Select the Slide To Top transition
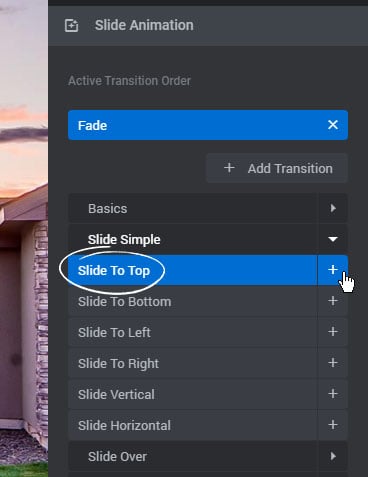 [x=114, y=271]
